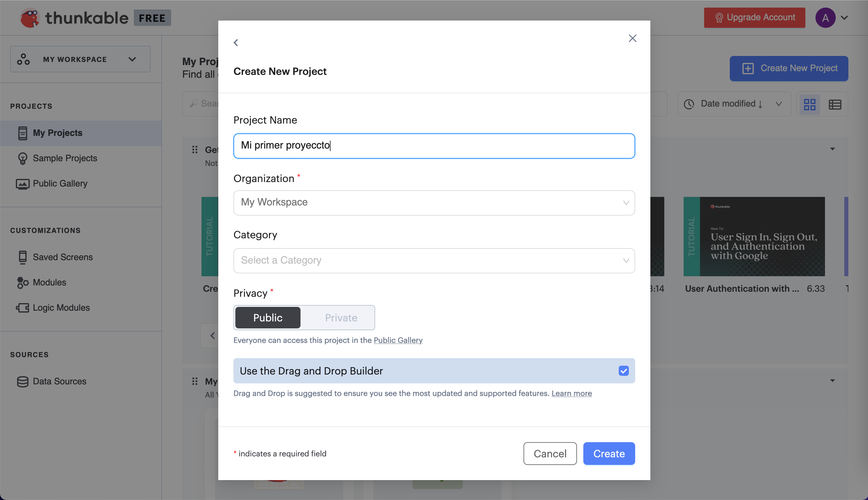Click the back arrow in the dialog

236,43
